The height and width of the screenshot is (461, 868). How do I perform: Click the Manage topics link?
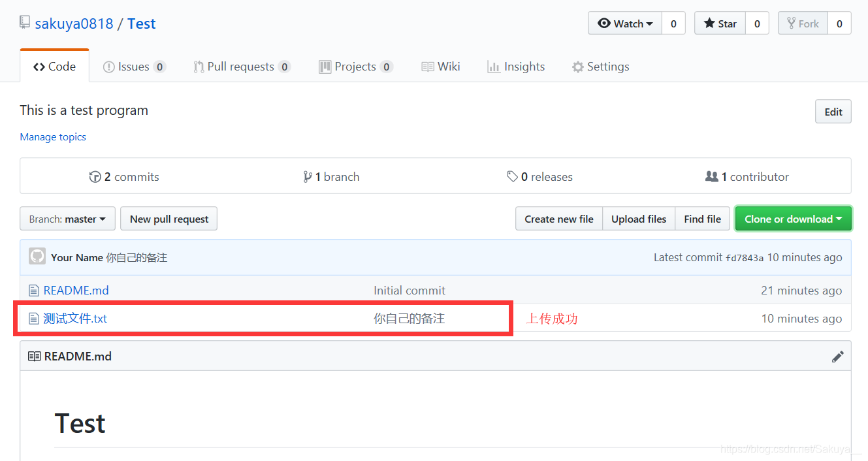(x=53, y=137)
